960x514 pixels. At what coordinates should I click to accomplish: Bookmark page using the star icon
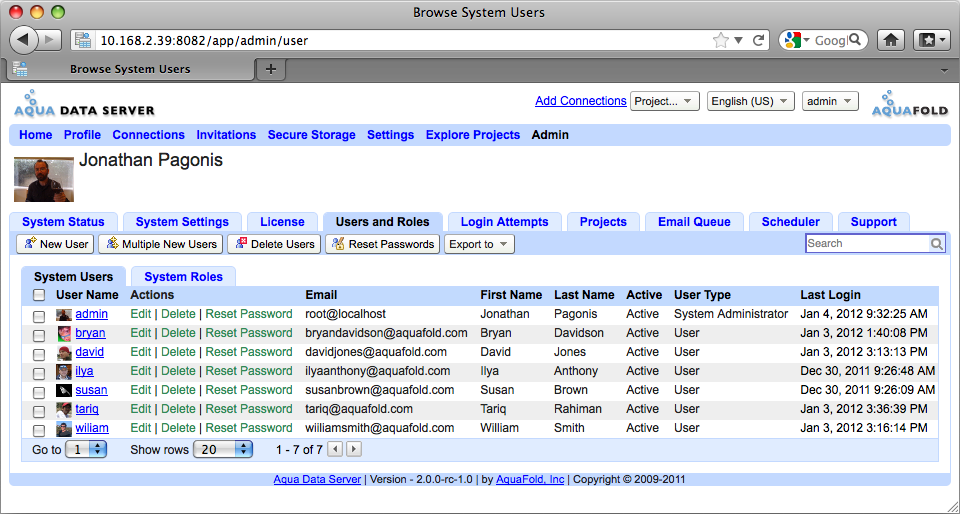coord(720,41)
